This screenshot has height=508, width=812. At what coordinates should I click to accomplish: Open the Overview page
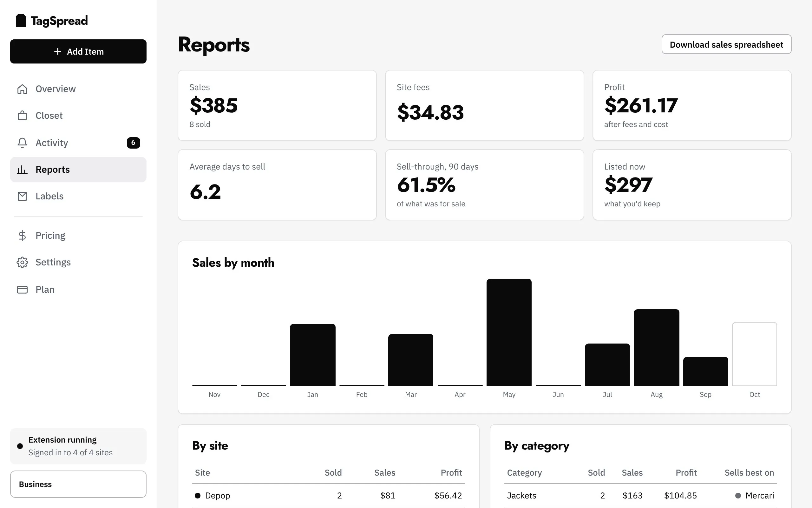(78, 89)
